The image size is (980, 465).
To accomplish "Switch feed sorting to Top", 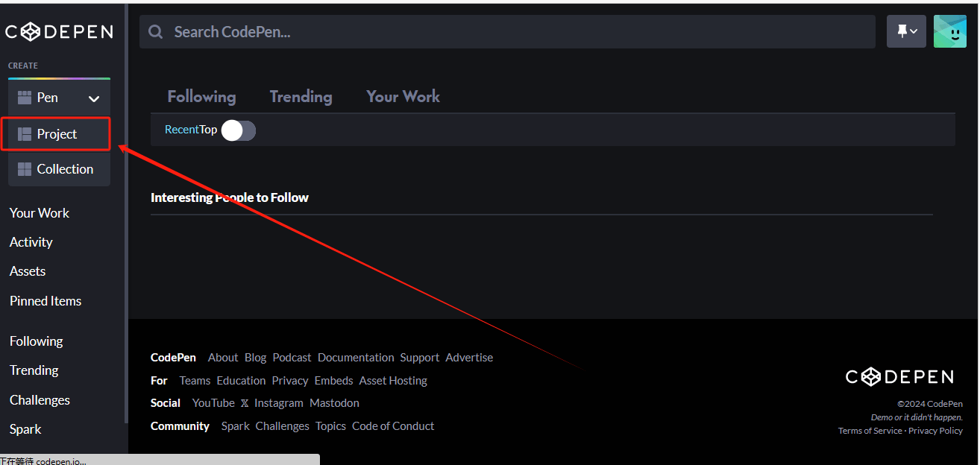I will pos(210,129).
